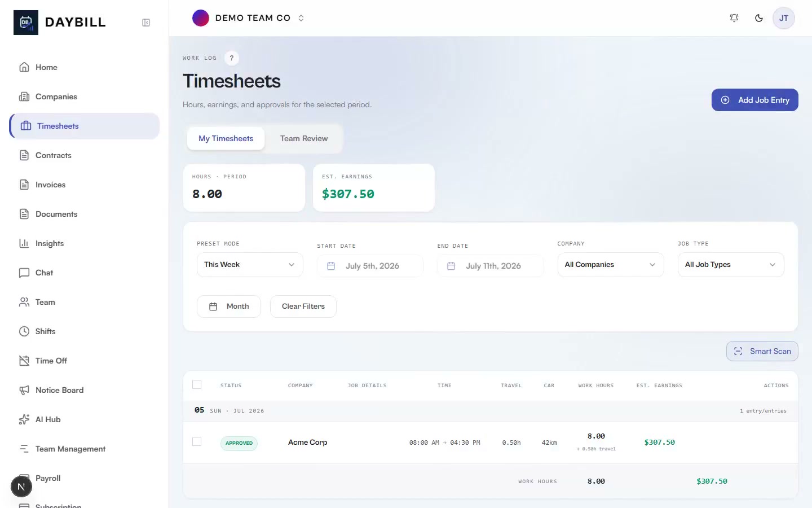Click Add Job Entry button
Viewport: 812px width, 508px height.
(x=755, y=100)
